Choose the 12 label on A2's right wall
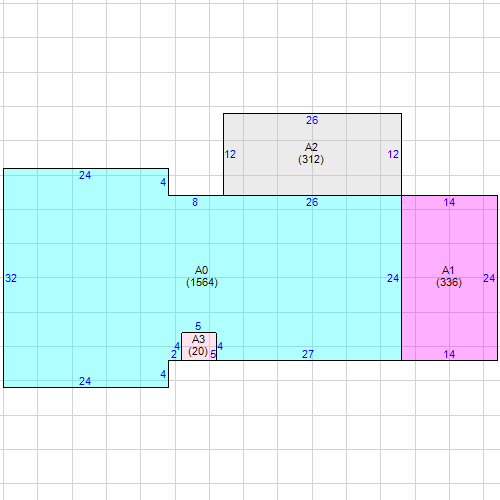The height and width of the screenshot is (500, 500). pos(393,154)
